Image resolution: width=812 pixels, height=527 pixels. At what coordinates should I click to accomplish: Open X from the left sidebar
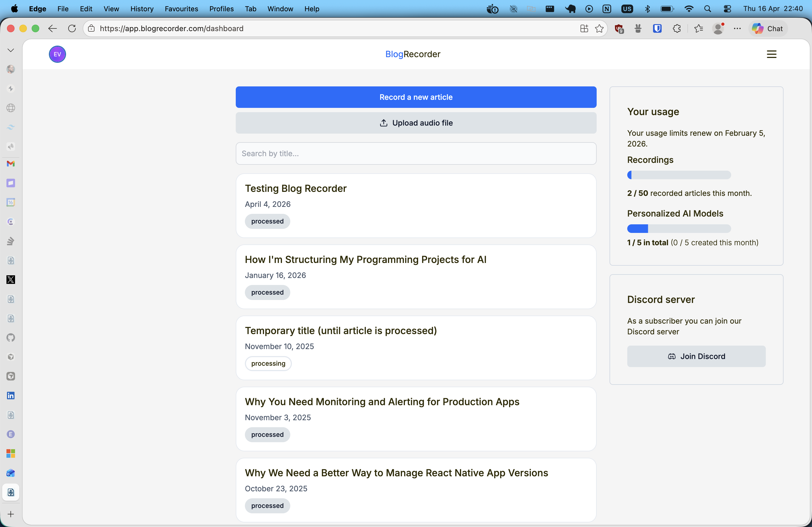(x=10, y=280)
